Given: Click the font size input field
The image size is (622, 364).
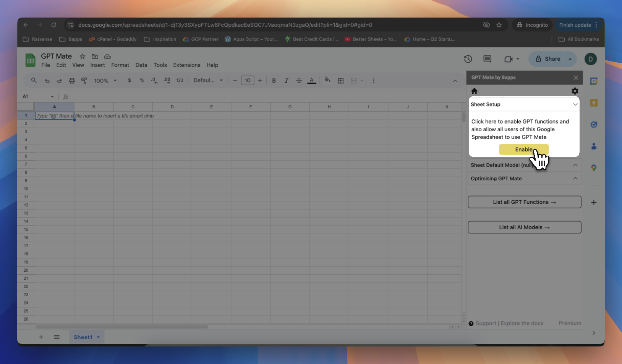Looking at the screenshot, I should (248, 81).
